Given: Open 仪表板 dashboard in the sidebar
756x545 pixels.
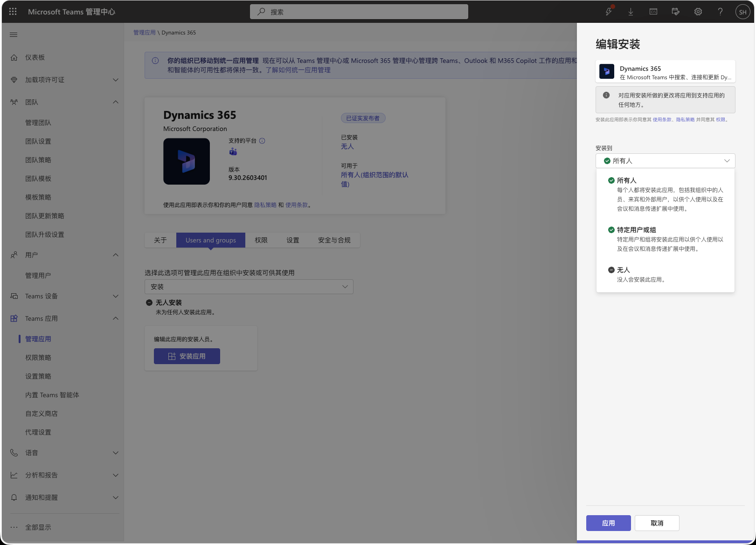Looking at the screenshot, I should click(x=35, y=57).
